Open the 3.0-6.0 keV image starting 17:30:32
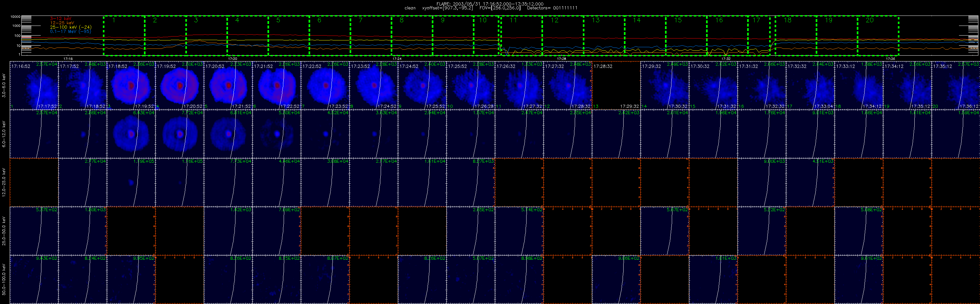This screenshot has height=304, width=980. point(713,86)
